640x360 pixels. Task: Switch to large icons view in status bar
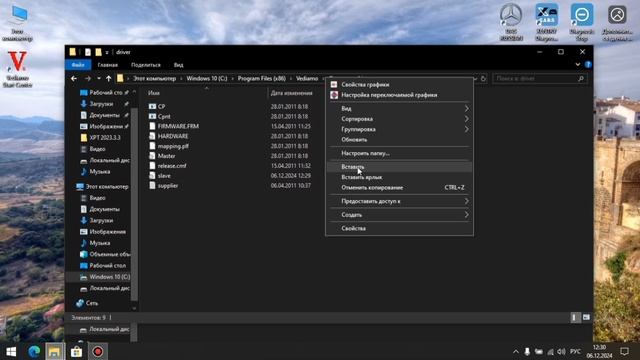click(x=586, y=317)
